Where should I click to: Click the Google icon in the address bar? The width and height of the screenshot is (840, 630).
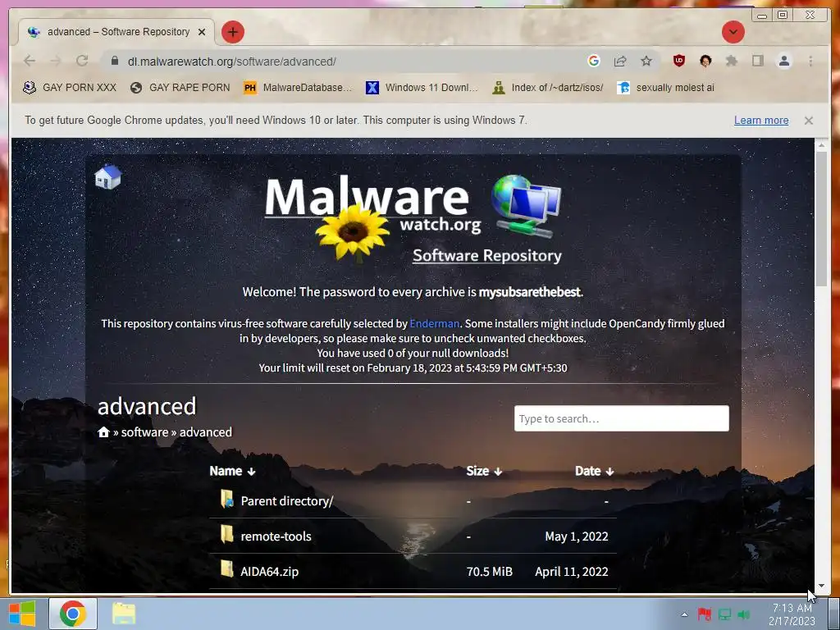coord(594,61)
